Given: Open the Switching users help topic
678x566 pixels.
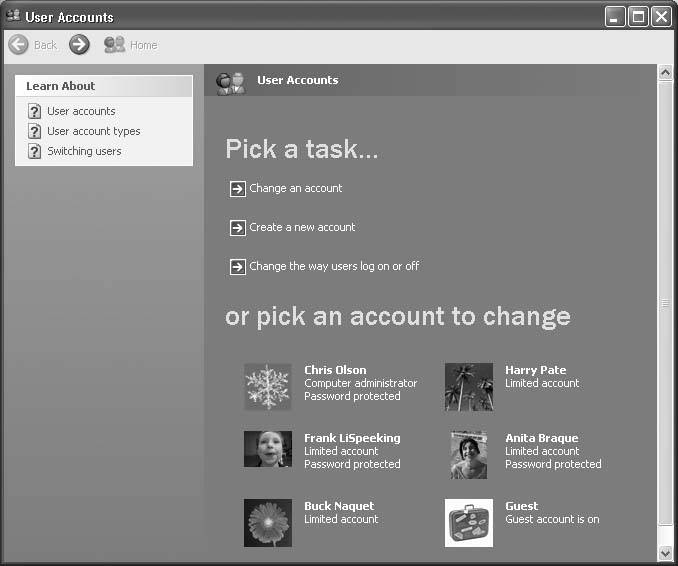Looking at the screenshot, I should pyautogui.click(x=84, y=151).
